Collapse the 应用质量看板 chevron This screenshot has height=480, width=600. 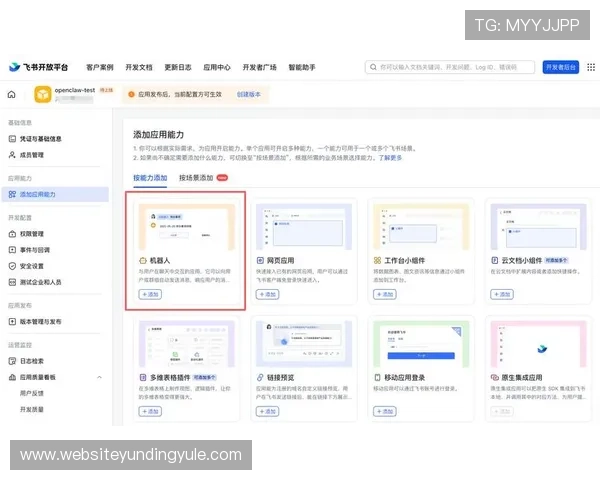[x=99, y=377]
